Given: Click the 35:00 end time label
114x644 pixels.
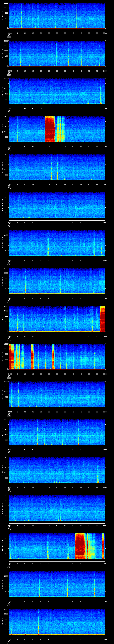Looking at the screenshot, I should (105, 487).
